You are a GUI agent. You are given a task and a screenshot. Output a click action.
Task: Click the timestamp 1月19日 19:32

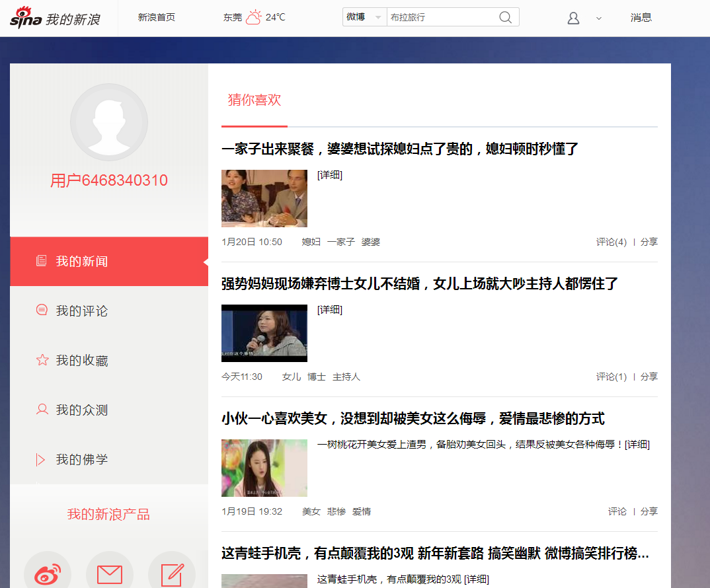[x=252, y=511]
